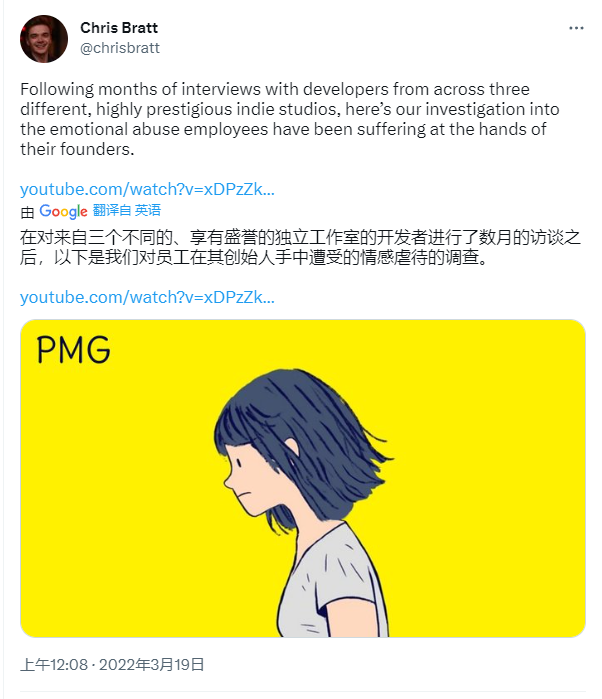This screenshot has height=699, width=602.
Task: Click the PMG logo on the yellow card
Action: [74, 350]
